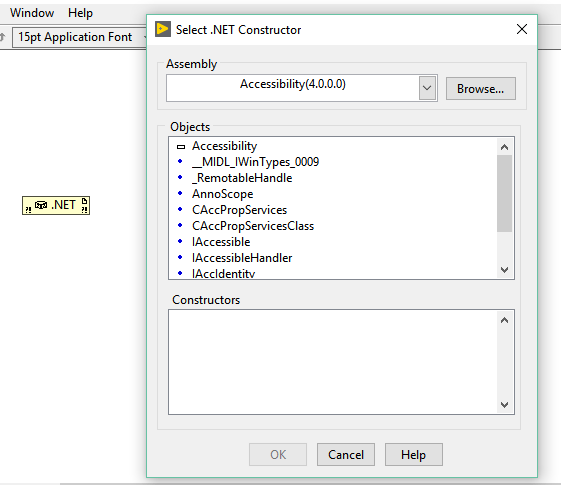The height and width of the screenshot is (485, 561).
Task: Open the Window menu
Action: pyautogui.click(x=32, y=13)
